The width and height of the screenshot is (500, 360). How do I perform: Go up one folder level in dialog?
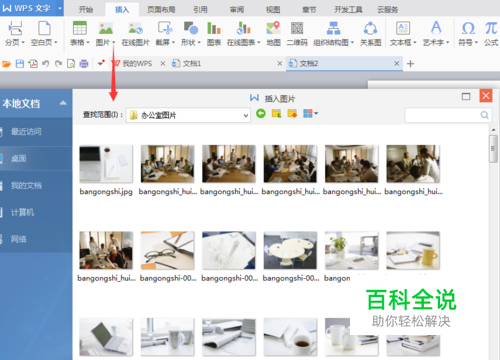click(x=276, y=114)
